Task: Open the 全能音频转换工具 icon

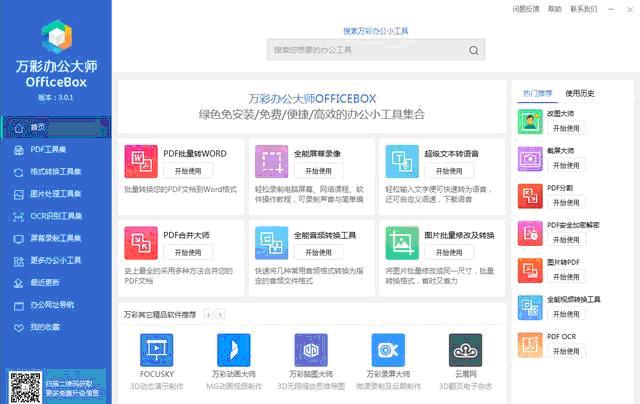Action: pos(271,243)
